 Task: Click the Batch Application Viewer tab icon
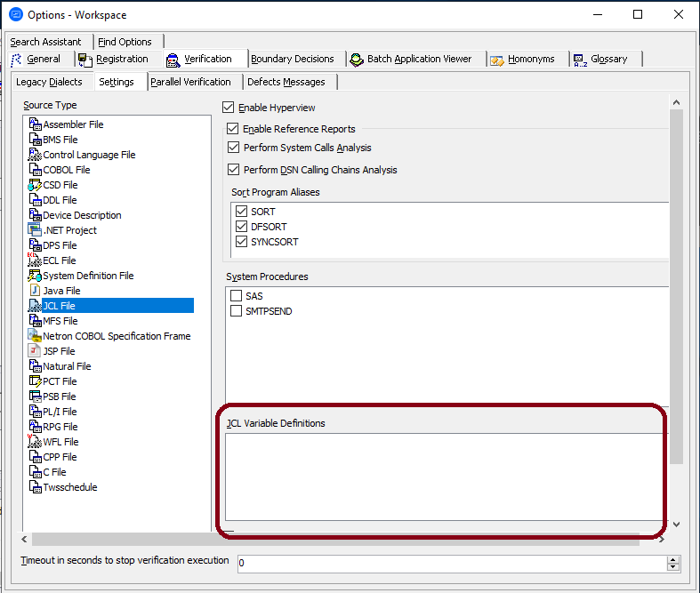coord(357,60)
